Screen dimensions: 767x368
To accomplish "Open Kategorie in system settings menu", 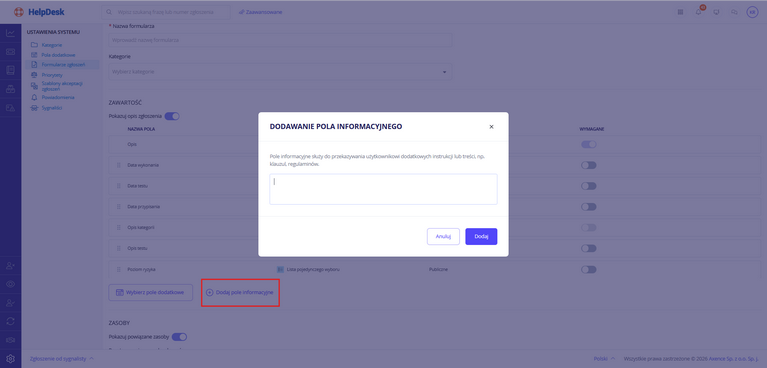I will [x=52, y=45].
